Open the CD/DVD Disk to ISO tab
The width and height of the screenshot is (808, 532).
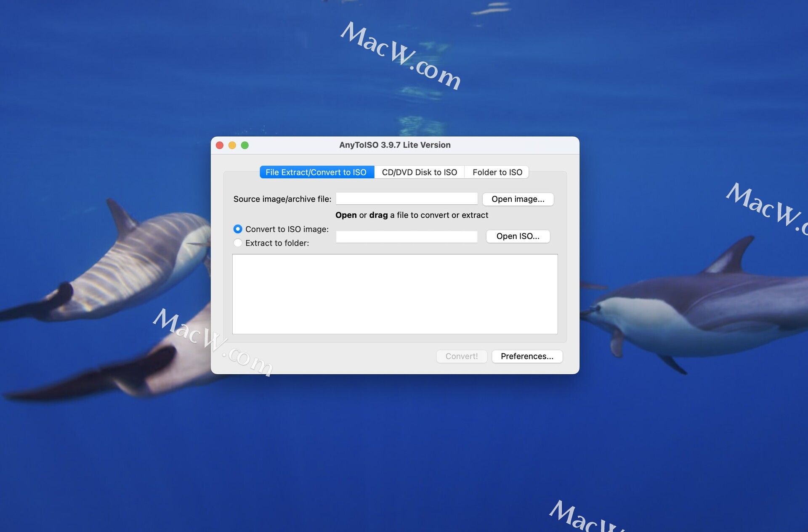pos(419,172)
